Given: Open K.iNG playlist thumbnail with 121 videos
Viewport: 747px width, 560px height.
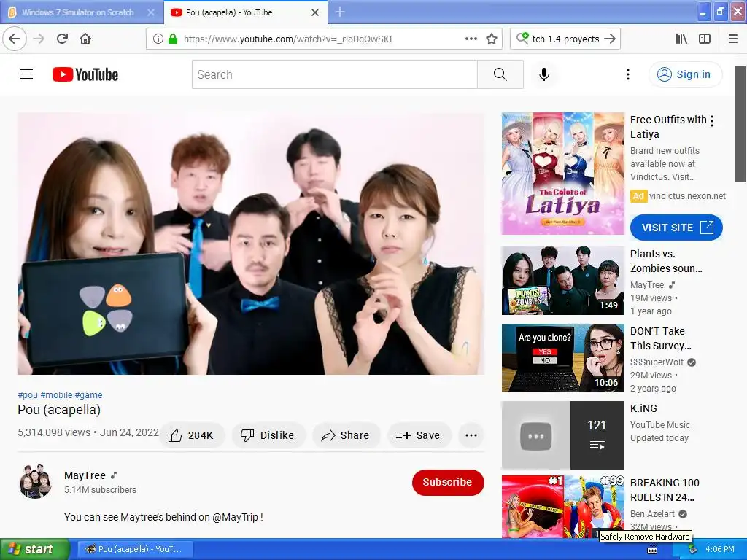Looking at the screenshot, I should pyautogui.click(x=562, y=435).
